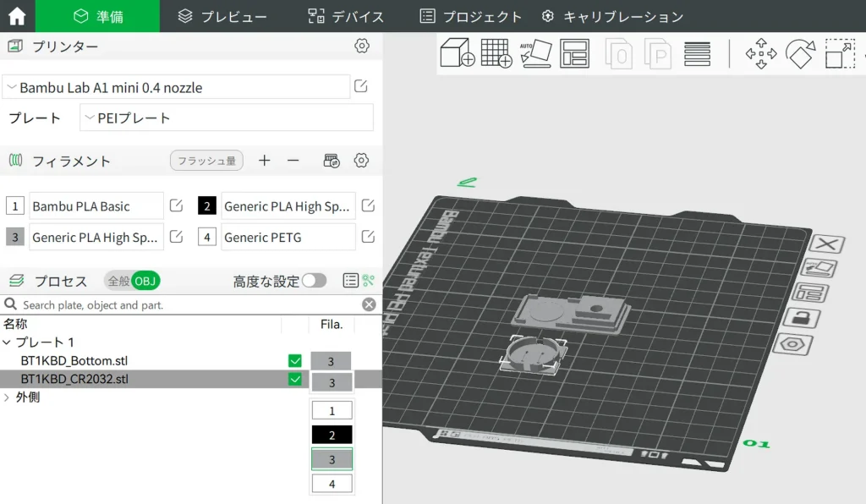
Task: Edit the Bambu PLA Basic filament preset
Action: pos(176,205)
